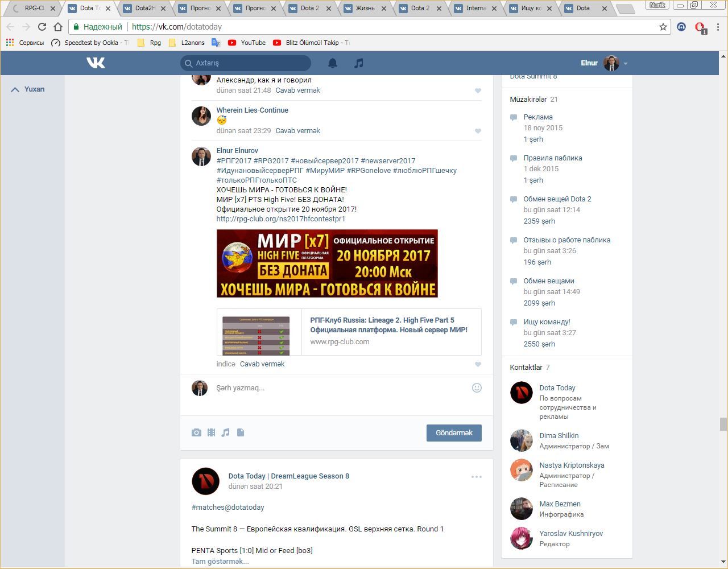Open the Opera-style red extension icon
This screenshot has height=569, width=728.
pos(700,27)
